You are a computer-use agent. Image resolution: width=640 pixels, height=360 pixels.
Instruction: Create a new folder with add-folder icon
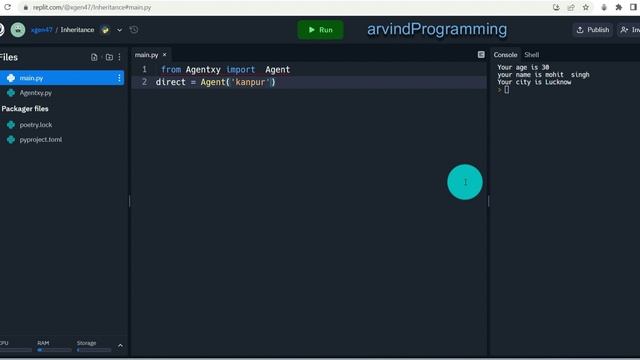tap(109, 57)
